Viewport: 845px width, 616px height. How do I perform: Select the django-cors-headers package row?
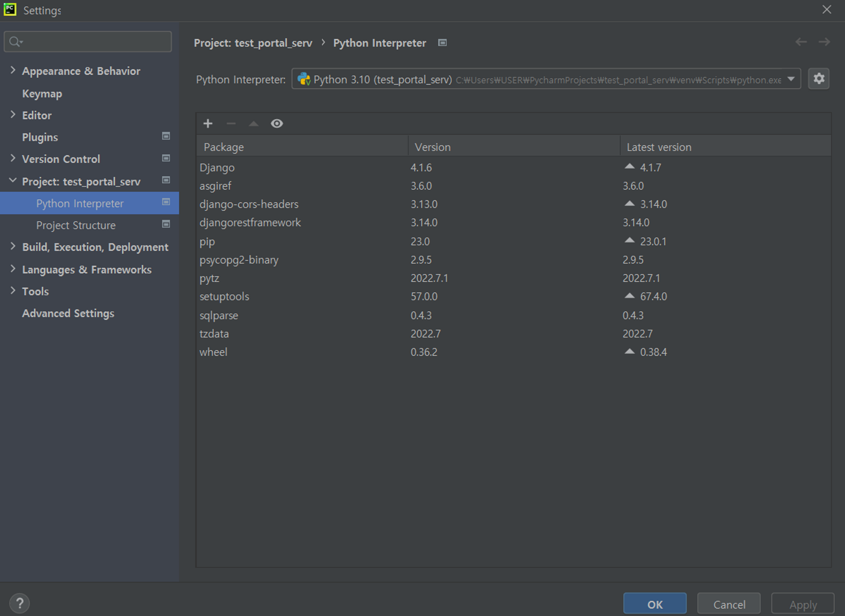[x=249, y=204]
